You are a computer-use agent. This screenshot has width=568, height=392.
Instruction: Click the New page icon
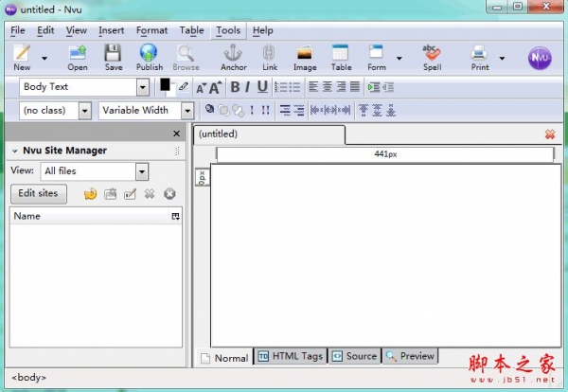(22, 57)
